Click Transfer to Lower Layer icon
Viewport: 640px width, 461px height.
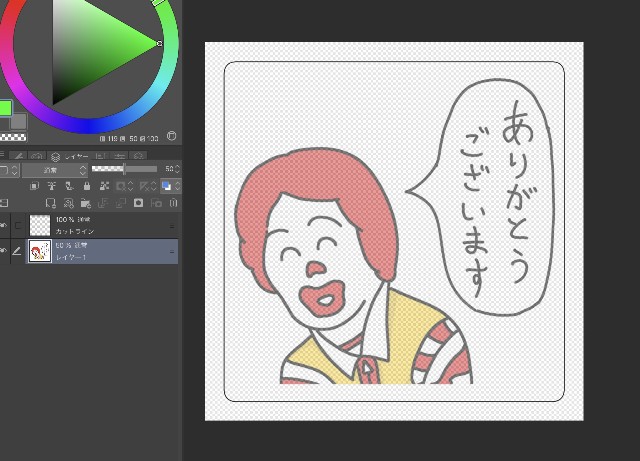103,203
